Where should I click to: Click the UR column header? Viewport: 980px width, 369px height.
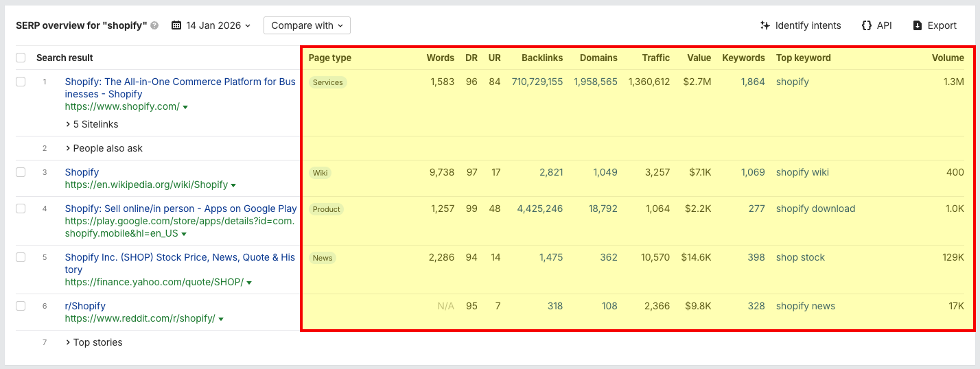pyautogui.click(x=495, y=58)
